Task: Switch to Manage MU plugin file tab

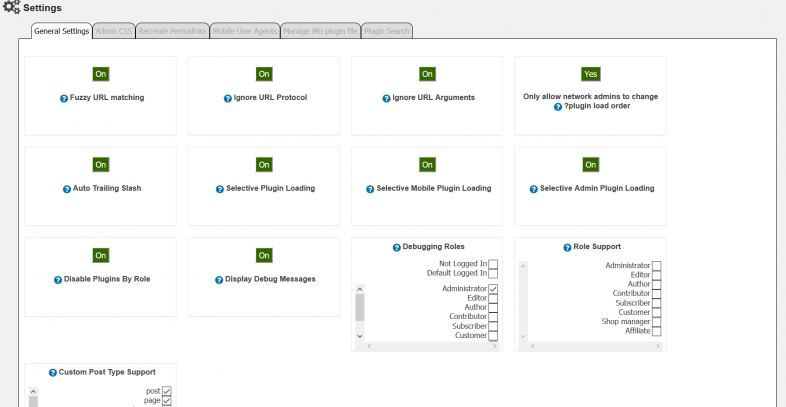Action: (x=320, y=31)
